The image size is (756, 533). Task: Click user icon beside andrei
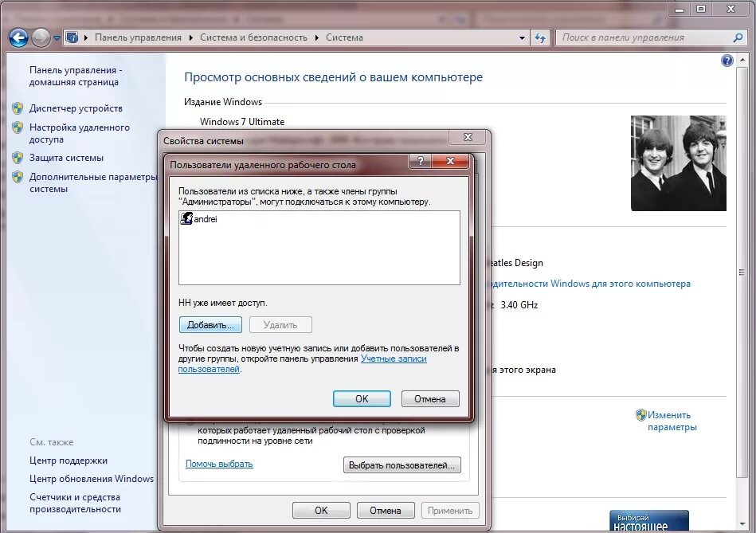(x=186, y=218)
